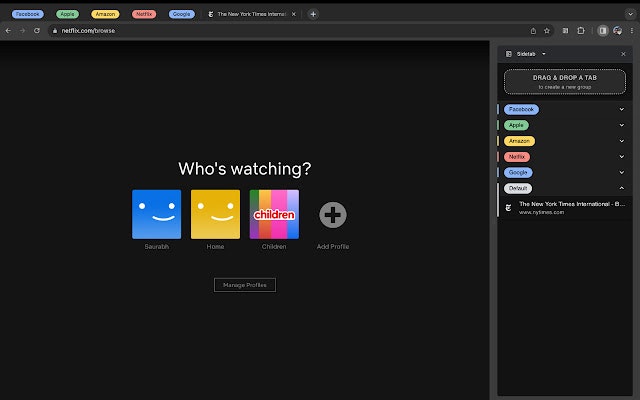The image size is (640, 400).
Task: Click the 'Saurabh' profile name
Action: click(156, 247)
